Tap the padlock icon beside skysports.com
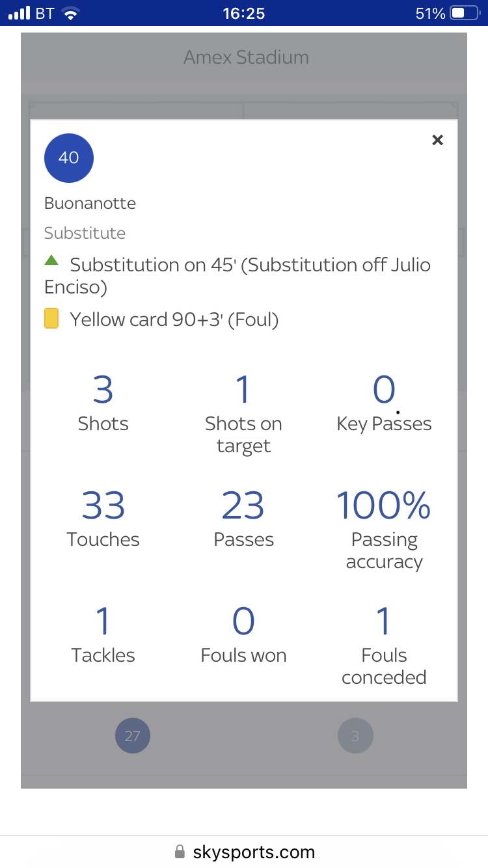This screenshot has height=868, width=488. pyautogui.click(x=180, y=852)
